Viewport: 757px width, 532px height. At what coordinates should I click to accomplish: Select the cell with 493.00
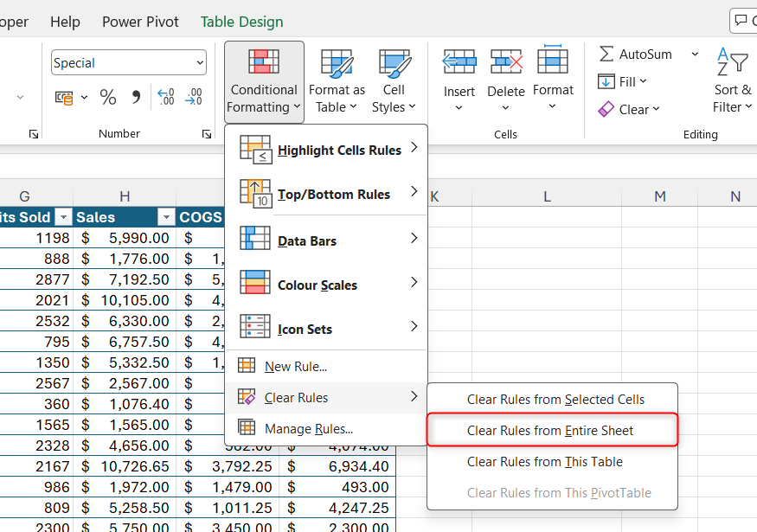pyautogui.click(x=337, y=487)
